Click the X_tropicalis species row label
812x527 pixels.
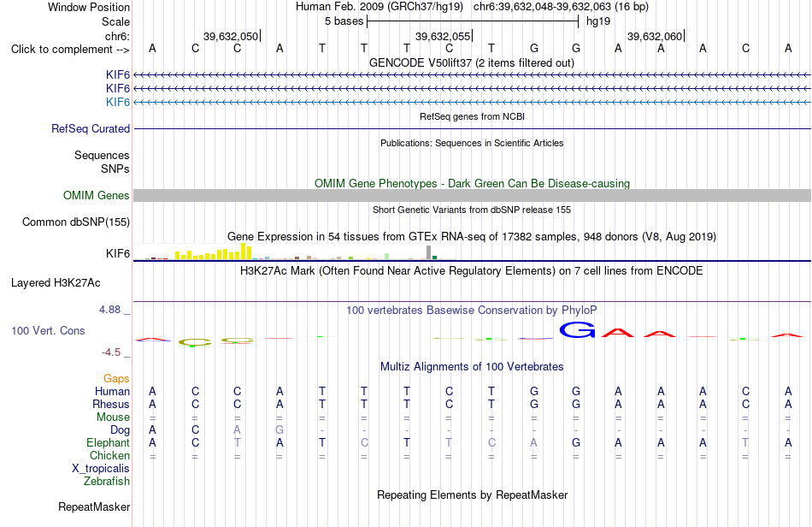point(101,469)
